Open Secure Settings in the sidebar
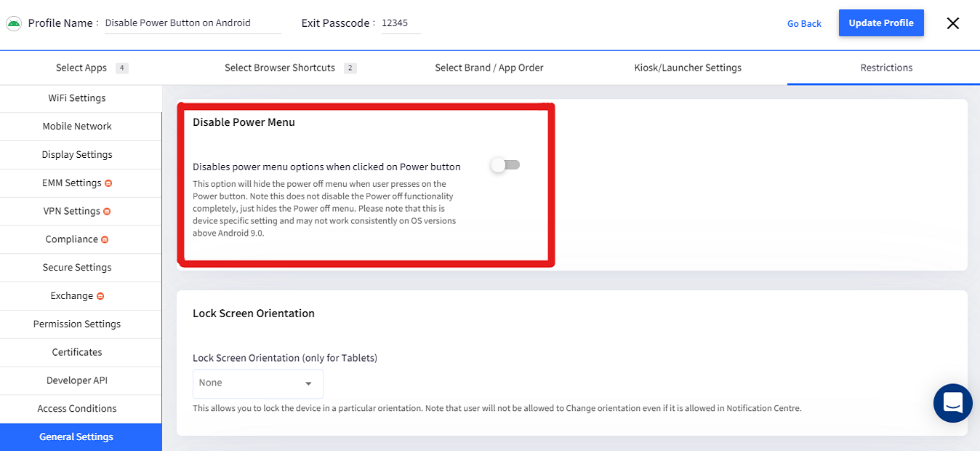The height and width of the screenshot is (451, 980). tap(81, 268)
